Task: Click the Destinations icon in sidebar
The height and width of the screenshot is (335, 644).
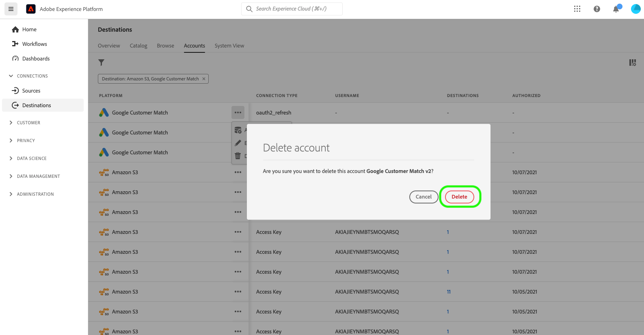Action: point(15,105)
